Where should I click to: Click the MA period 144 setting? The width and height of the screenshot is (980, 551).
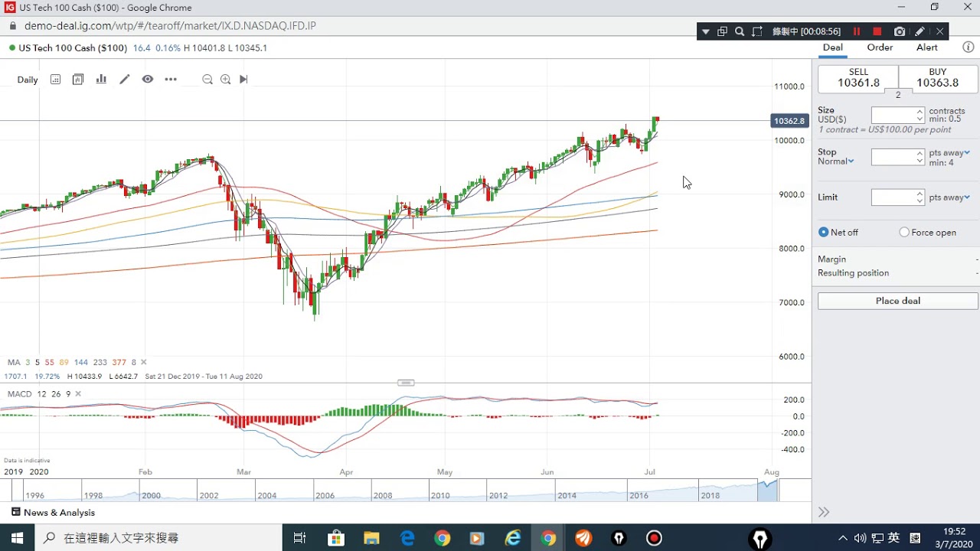point(80,362)
